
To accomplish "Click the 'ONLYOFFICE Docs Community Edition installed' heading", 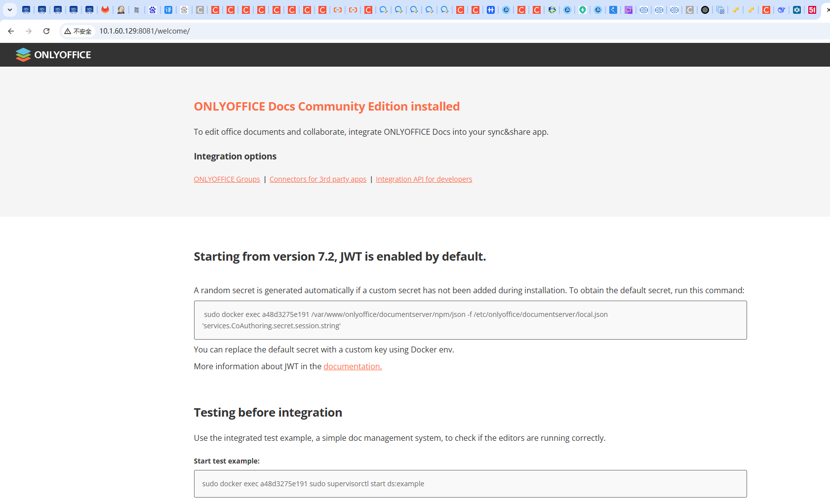I will 326,107.
